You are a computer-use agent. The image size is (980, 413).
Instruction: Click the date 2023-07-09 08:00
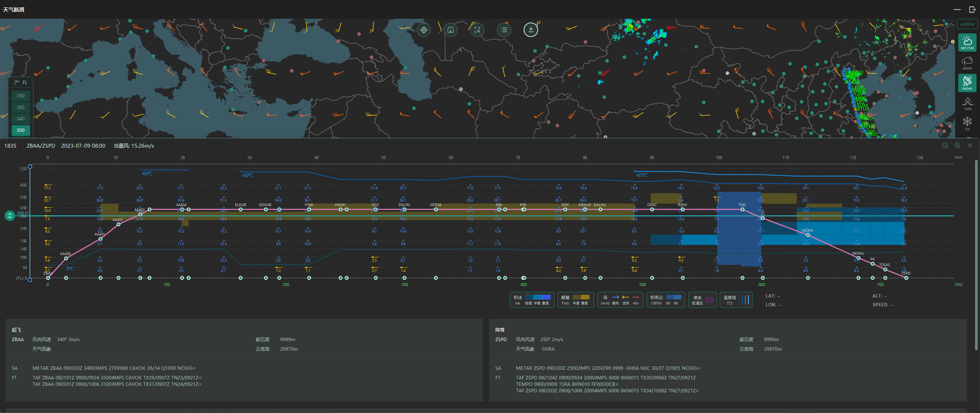tap(83, 146)
